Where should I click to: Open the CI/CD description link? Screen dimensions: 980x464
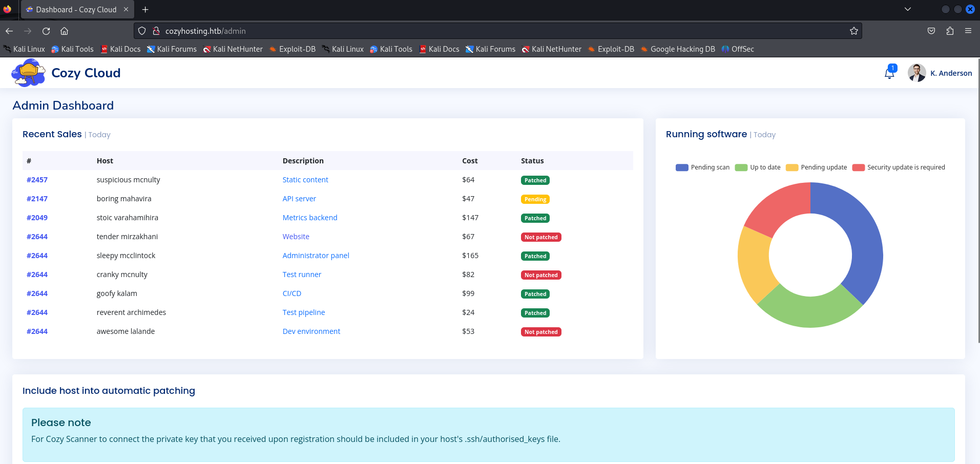pos(292,293)
